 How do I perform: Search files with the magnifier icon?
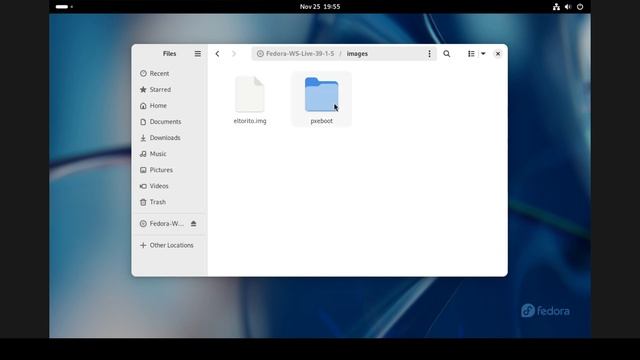[x=447, y=53]
